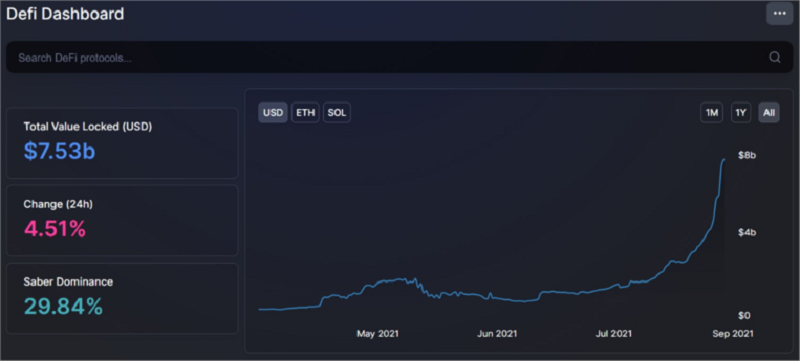Click the $0 axis label
This screenshot has width=800, height=361.
click(744, 316)
